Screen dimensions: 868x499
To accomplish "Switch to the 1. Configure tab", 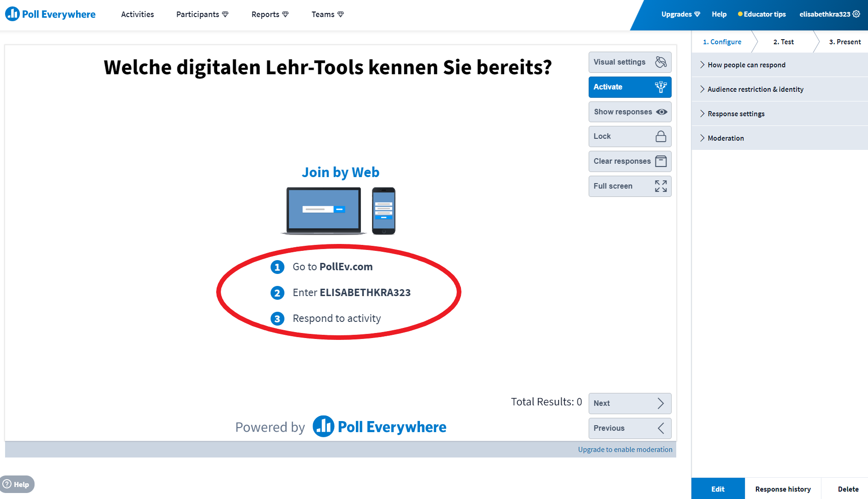I will pyautogui.click(x=722, y=42).
